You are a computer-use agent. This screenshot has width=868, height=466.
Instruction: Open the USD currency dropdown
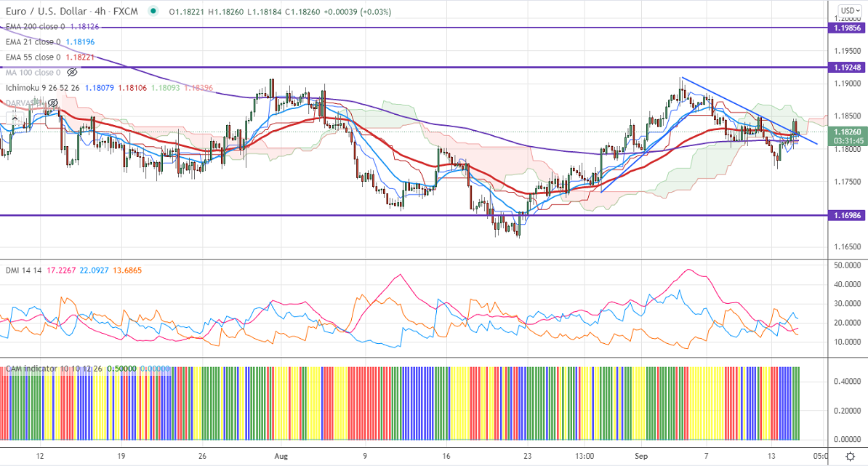click(x=850, y=10)
